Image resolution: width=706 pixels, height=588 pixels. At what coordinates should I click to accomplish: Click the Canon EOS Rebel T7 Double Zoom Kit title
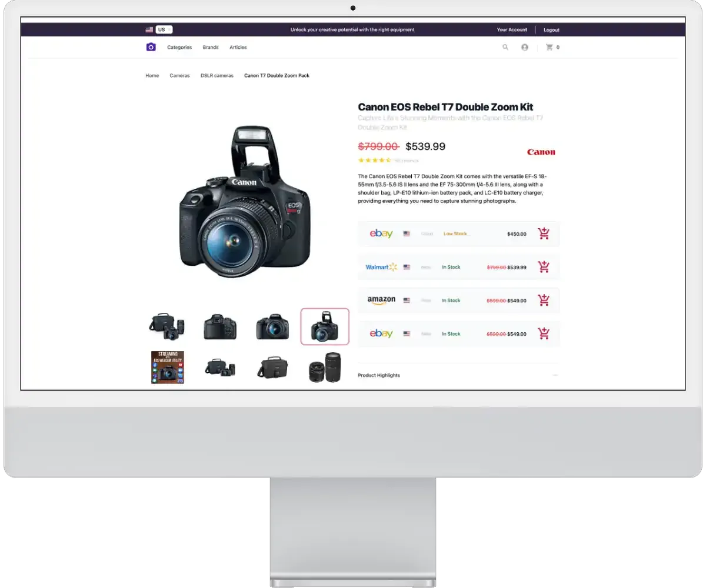(x=446, y=107)
